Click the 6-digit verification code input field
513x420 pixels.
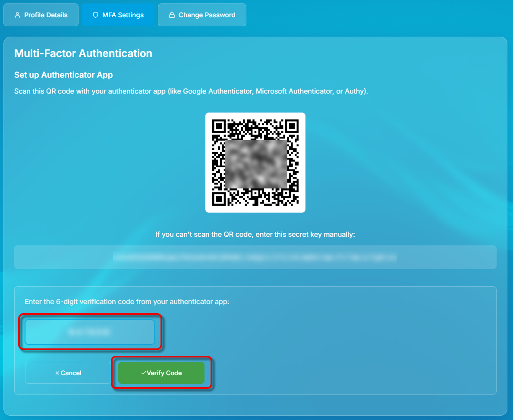[90, 332]
